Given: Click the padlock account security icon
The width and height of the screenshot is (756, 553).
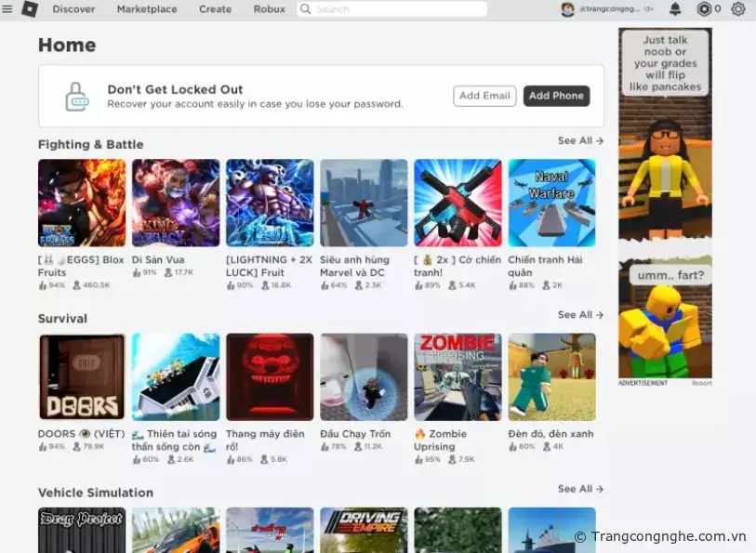Looking at the screenshot, I should [76, 97].
